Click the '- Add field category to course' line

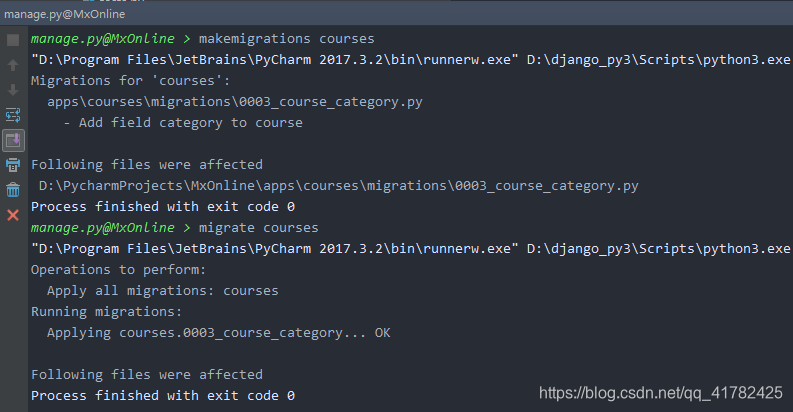pos(183,123)
